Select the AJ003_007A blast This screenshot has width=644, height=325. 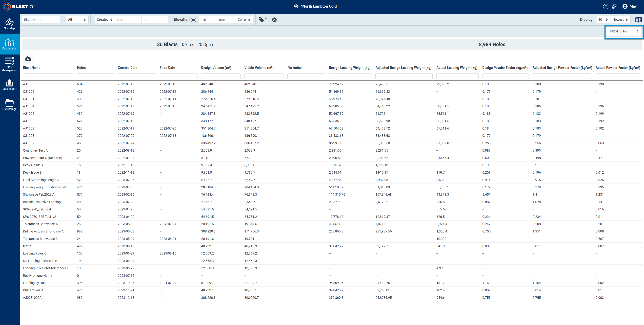32,297
